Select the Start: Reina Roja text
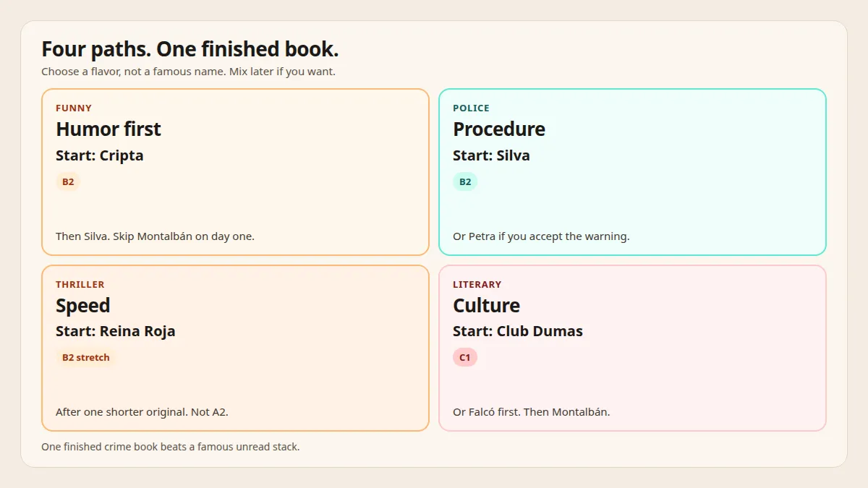Image resolution: width=868 pixels, height=488 pixels. tap(116, 331)
